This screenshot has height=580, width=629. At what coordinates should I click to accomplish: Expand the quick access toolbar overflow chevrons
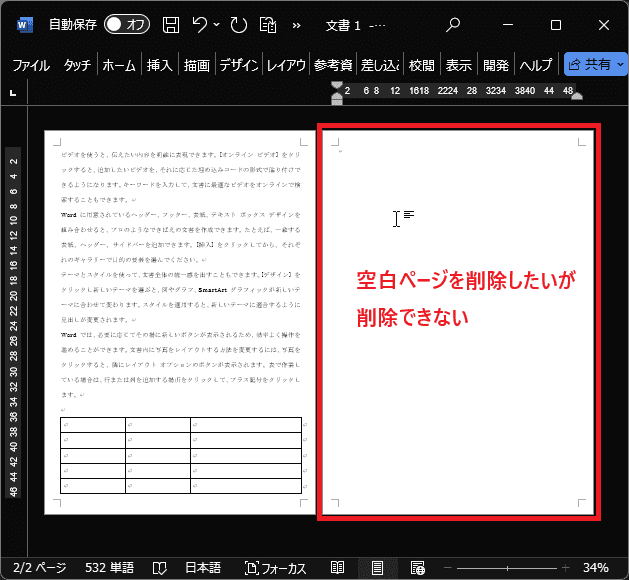tap(296, 25)
